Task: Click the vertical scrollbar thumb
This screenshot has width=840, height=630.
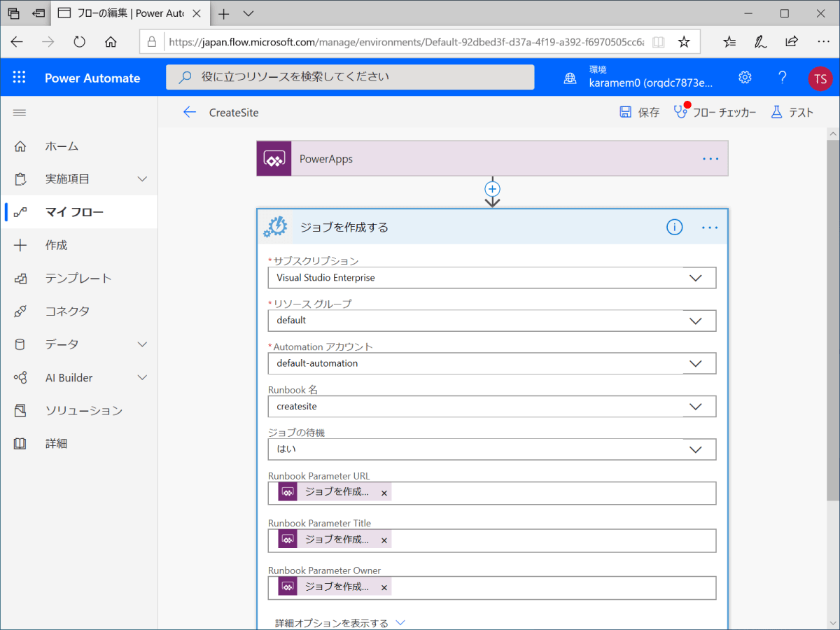Action: (832, 320)
